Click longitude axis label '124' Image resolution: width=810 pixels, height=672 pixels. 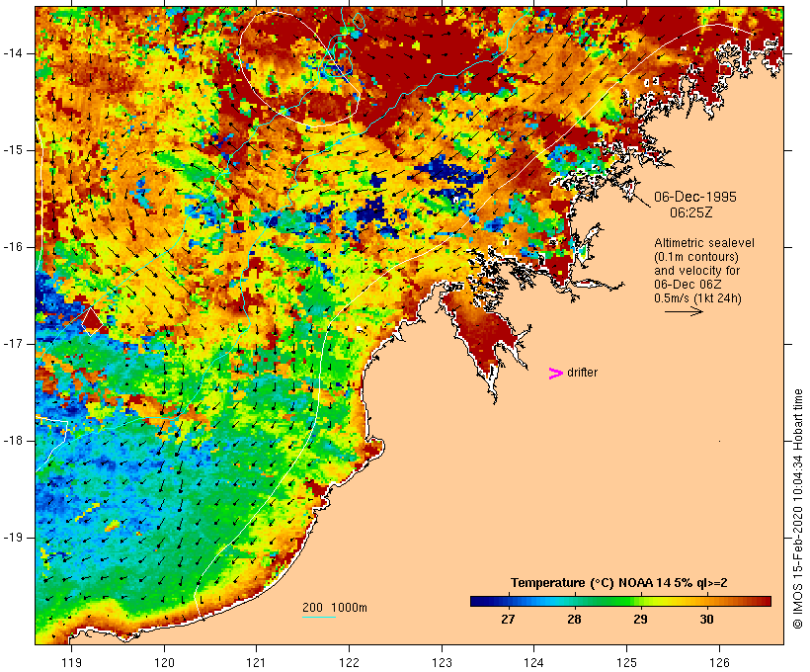(534, 662)
